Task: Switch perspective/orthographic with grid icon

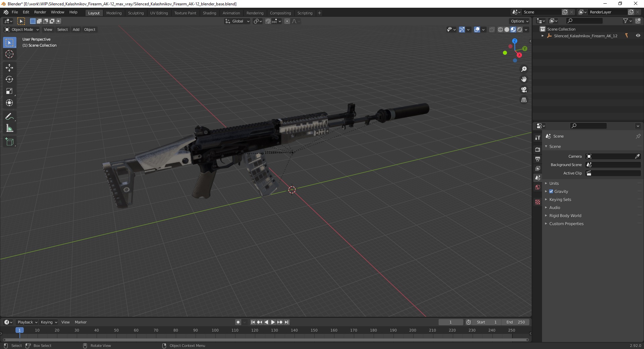Action: (x=524, y=100)
